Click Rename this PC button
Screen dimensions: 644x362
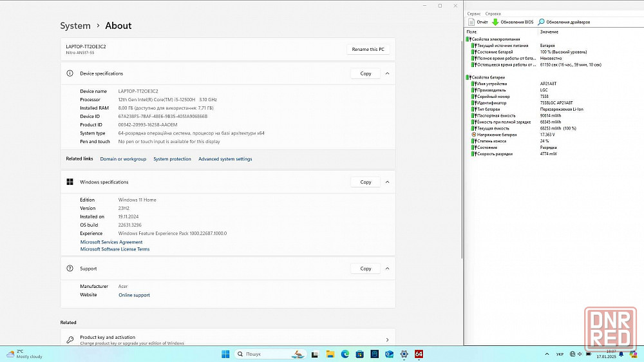[x=368, y=50]
